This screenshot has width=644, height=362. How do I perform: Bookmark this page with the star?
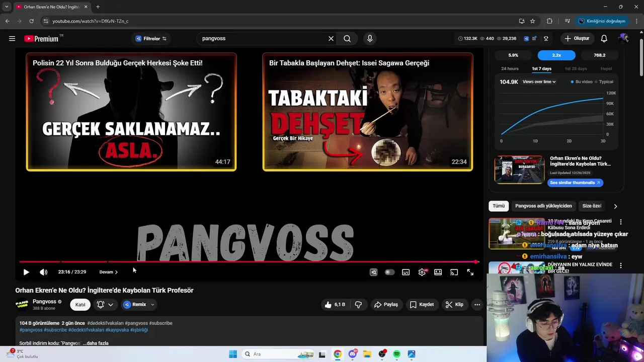[x=533, y=21]
